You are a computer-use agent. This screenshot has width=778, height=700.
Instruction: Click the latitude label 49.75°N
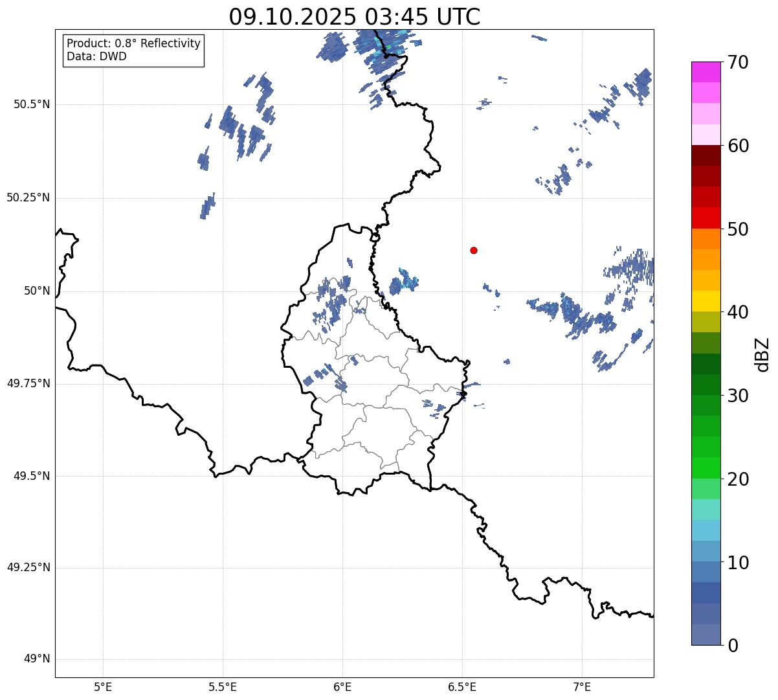28,383
